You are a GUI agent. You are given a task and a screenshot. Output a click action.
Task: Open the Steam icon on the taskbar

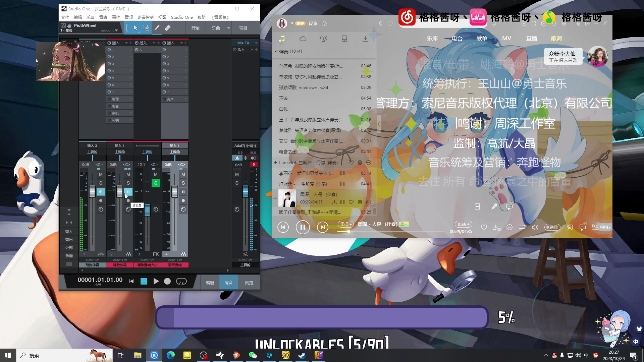click(302, 355)
